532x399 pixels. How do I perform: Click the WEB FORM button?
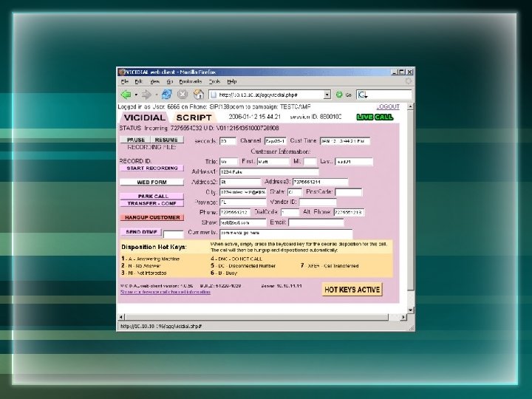pos(152,183)
